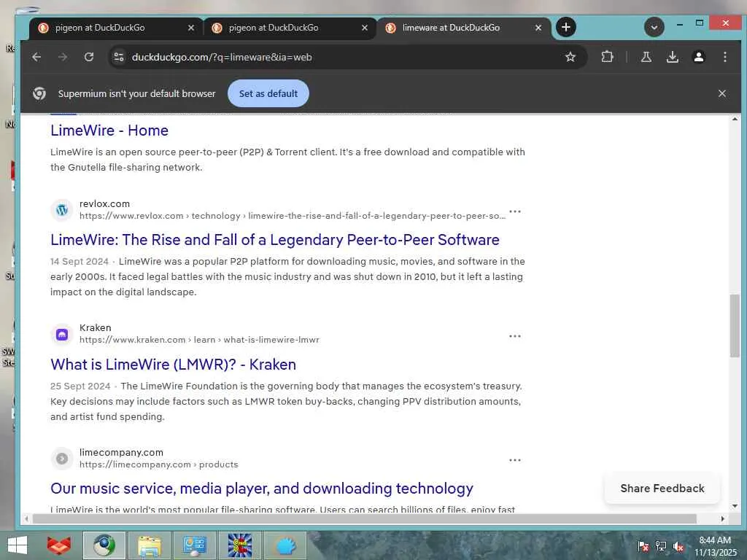Close the second pigeon tab
The image size is (747, 560).
click(365, 28)
